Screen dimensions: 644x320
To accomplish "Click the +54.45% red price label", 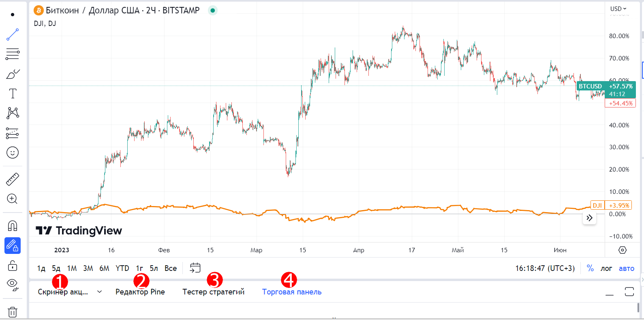I will 620,103.
